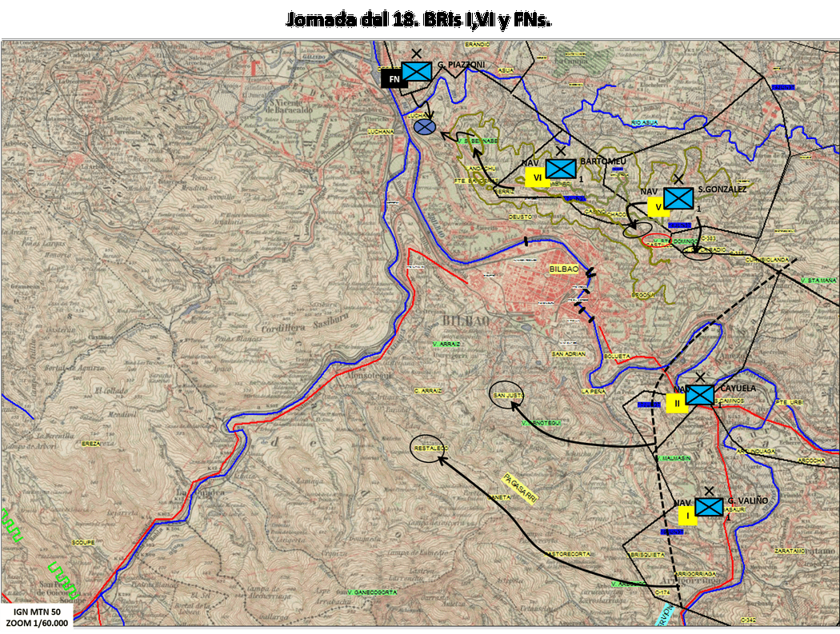The image size is (840, 634).
Task: Click the LA PEÑA place label
Action: (594, 392)
